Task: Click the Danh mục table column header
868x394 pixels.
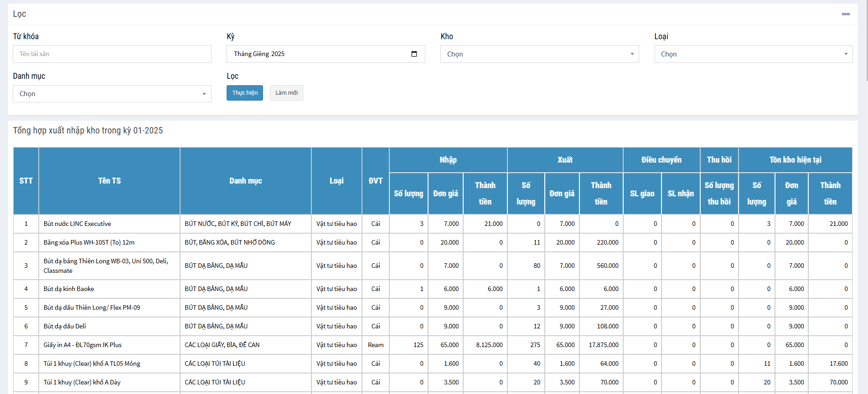Action: pos(245,181)
